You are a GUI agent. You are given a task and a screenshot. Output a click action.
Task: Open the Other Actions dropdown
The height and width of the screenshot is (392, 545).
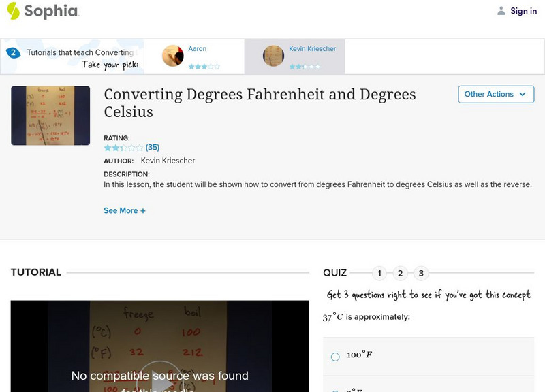coord(496,95)
